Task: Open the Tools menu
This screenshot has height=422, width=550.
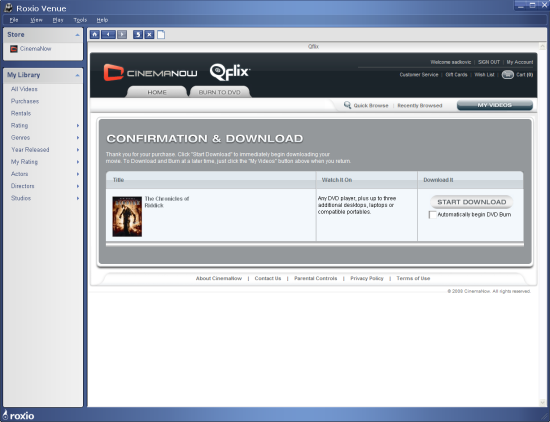Action: point(80,20)
